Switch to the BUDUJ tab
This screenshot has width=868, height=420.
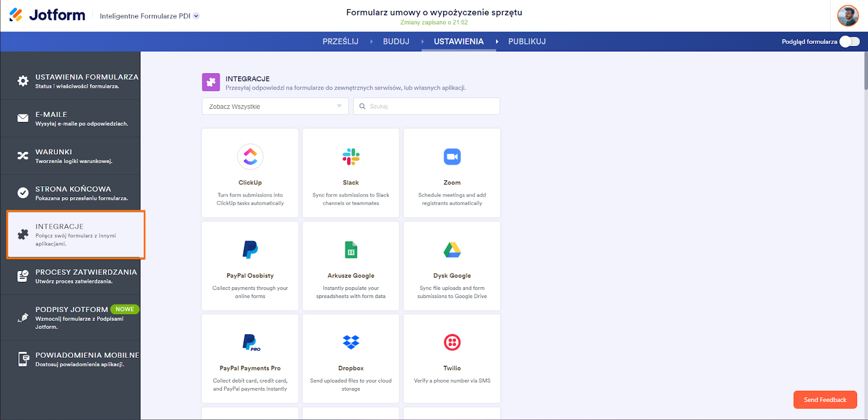coord(396,42)
